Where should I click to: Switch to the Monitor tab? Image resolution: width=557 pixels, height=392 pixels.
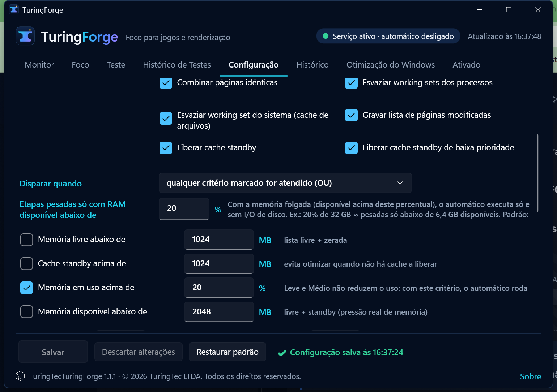click(x=39, y=65)
